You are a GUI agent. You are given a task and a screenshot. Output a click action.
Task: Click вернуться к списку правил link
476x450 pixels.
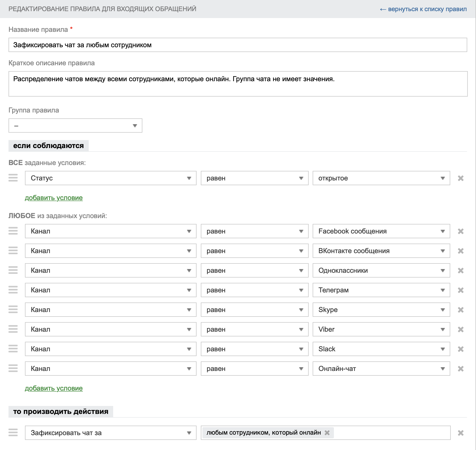point(423,9)
